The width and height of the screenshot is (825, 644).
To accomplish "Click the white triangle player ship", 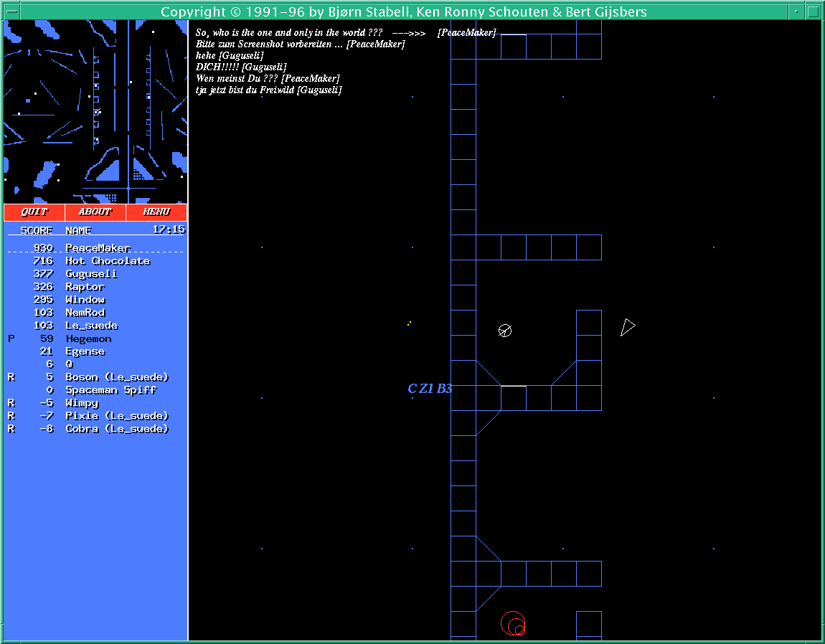I will click(x=627, y=327).
